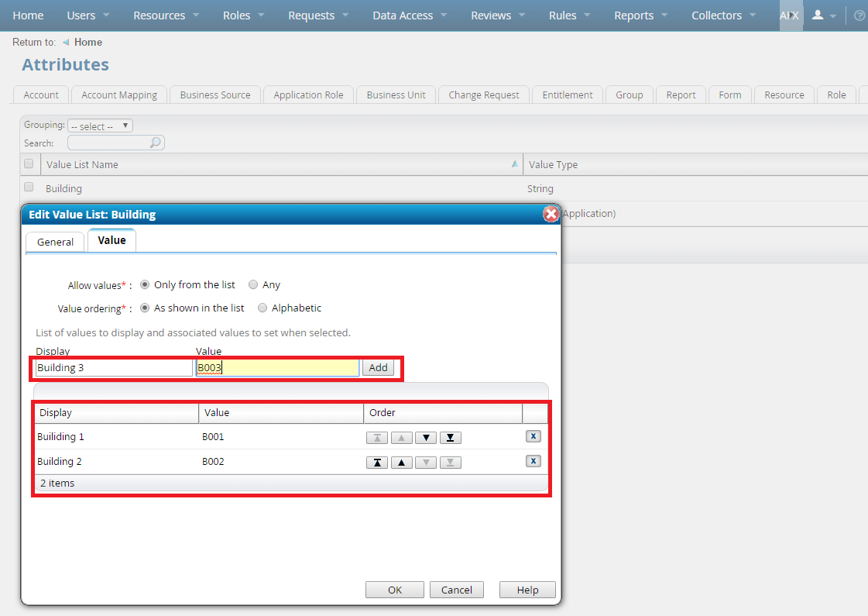Image resolution: width=868 pixels, height=616 pixels.
Task: Choose Alphabetic value ordering
Action: point(262,308)
